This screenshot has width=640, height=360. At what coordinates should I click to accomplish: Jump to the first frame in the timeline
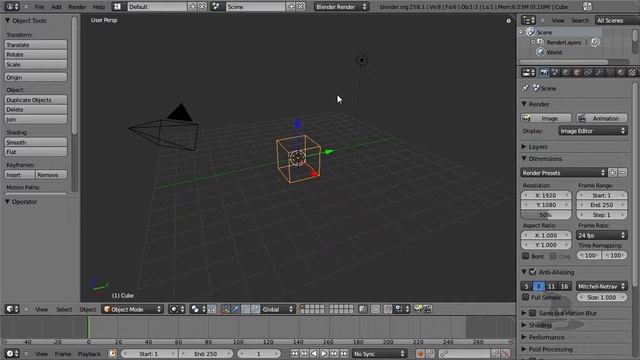294,353
